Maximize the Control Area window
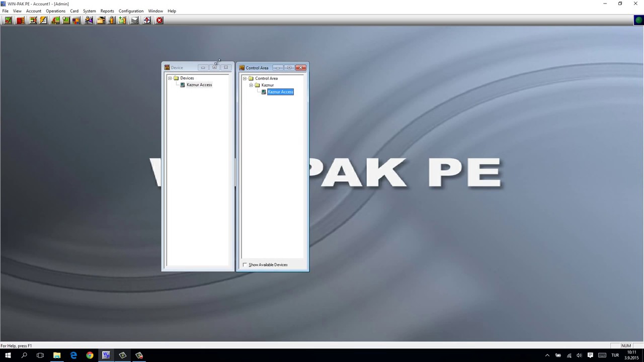This screenshot has width=644, height=362. pos(289,67)
